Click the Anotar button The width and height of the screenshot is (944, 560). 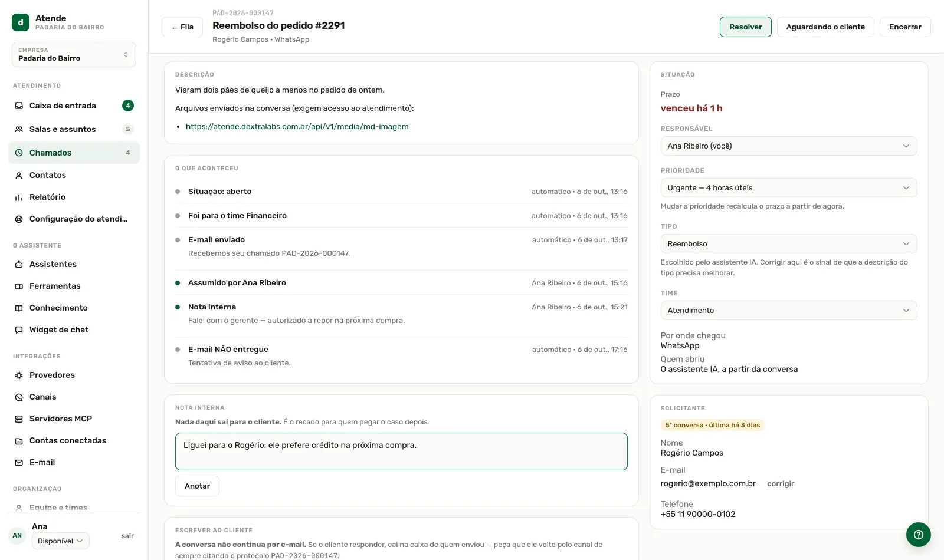coord(197,486)
